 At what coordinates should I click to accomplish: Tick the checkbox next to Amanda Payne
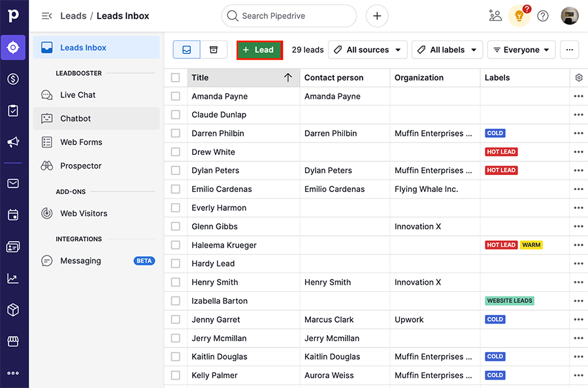pyautogui.click(x=175, y=95)
